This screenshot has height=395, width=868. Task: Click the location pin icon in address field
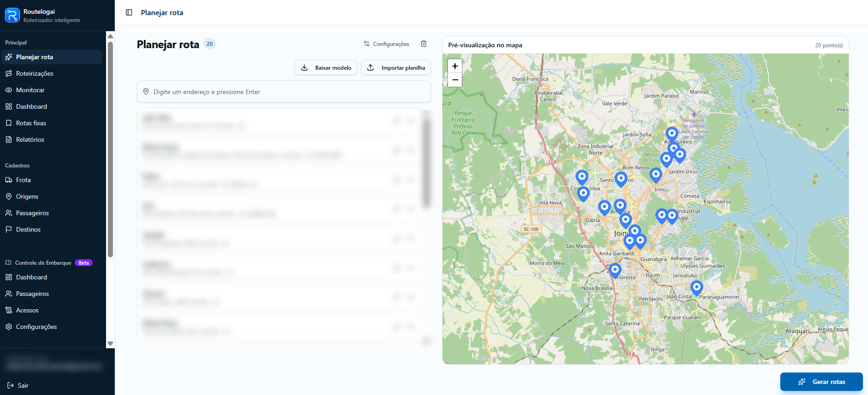point(146,91)
